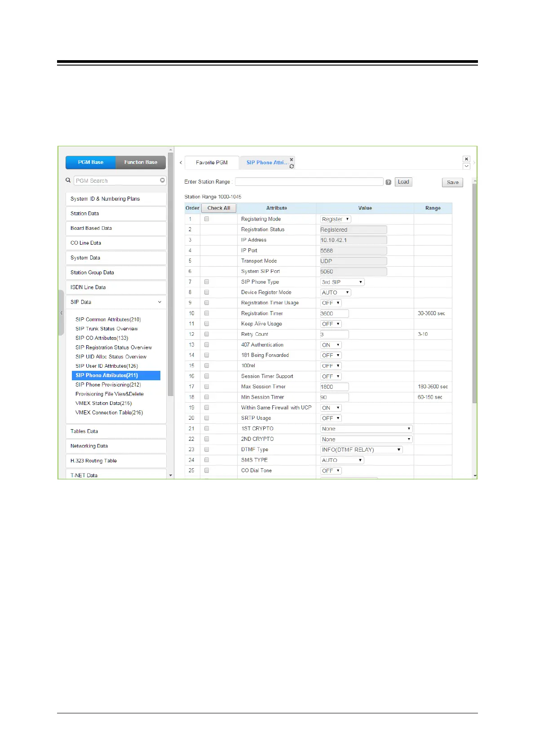This screenshot has width=535, height=756.
Task: Tick the SIP Phone Type checkbox
Action: (207, 282)
